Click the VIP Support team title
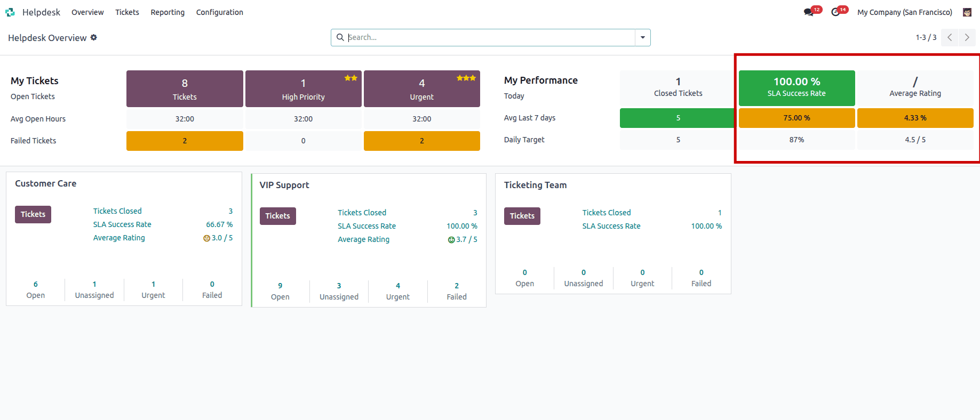The height and width of the screenshot is (420, 980). [x=284, y=185]
